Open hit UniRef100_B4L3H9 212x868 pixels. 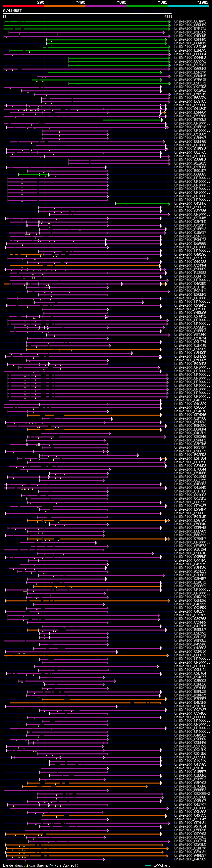tap(190, 702)
